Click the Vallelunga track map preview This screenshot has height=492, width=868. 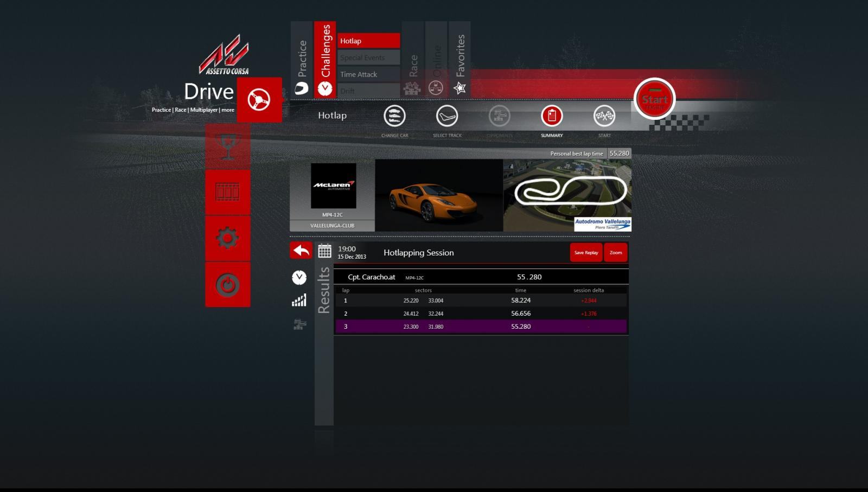click(567, 195)
